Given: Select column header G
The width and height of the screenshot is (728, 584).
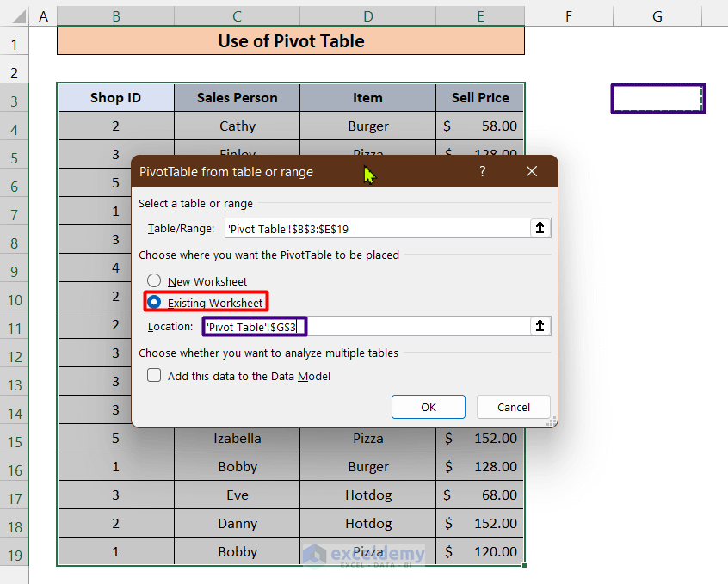Looking at the screenshot, I should (657, 15).
